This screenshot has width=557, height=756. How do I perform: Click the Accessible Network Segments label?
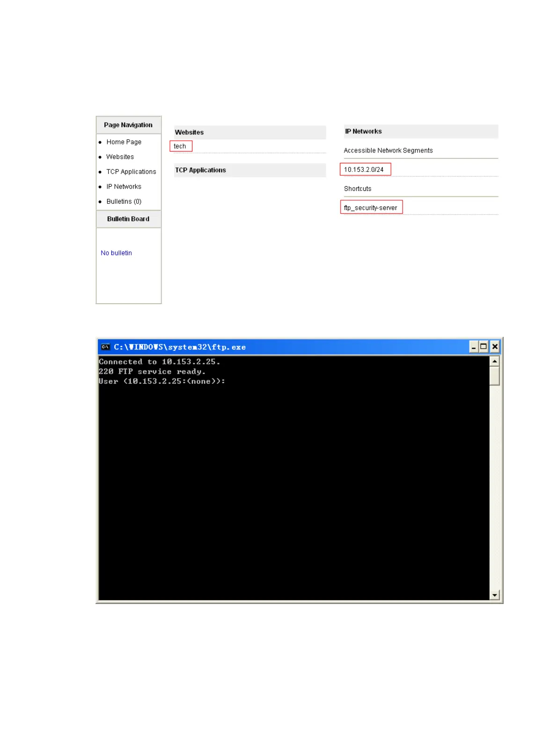(388, 151)
